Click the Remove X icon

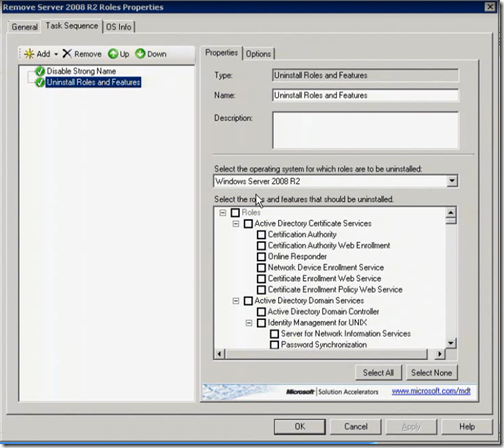67,53
